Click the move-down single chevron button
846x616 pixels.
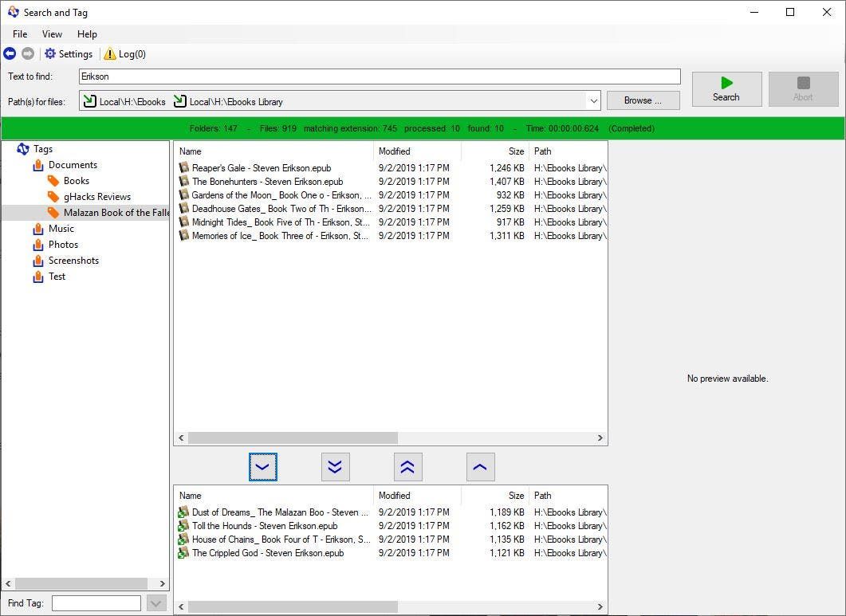pos(263,467)
